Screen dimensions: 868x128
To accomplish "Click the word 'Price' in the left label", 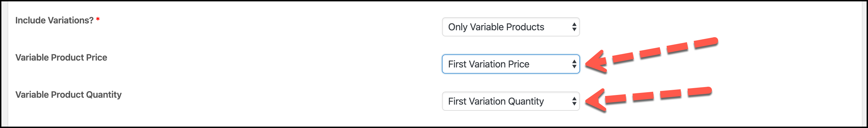I will click(x=97, y=57).
